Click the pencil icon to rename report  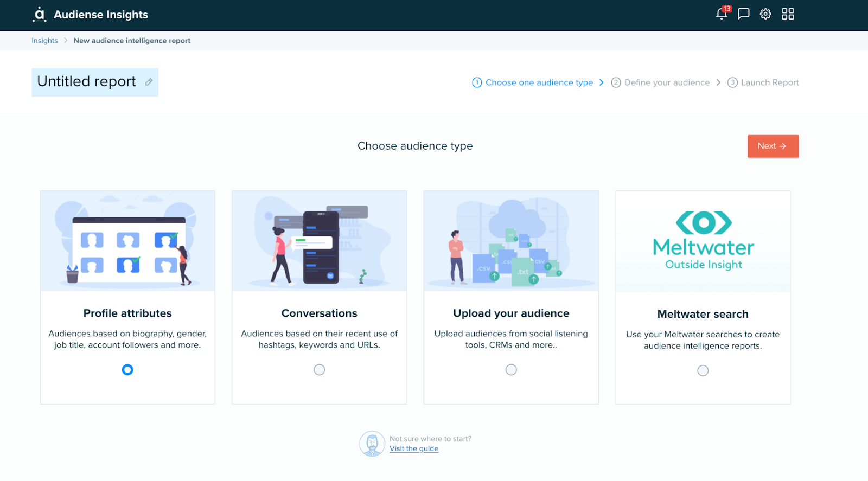[x=149, y=82]
